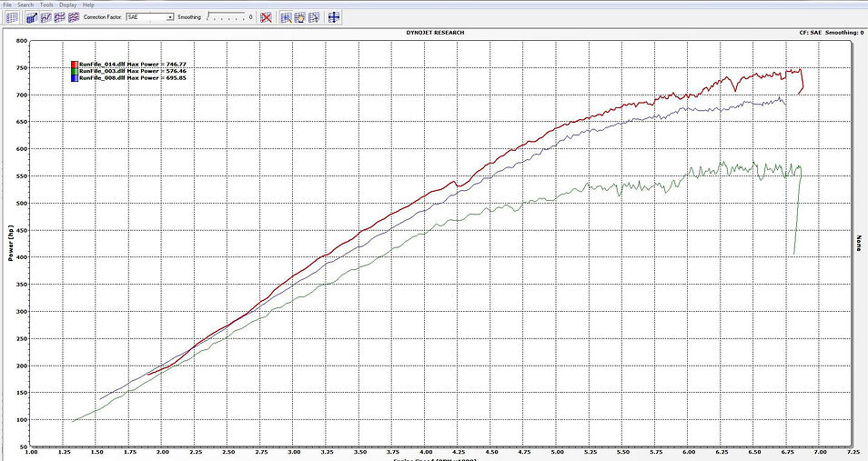Click the '50' power axis tick label
Image resolution: width=868 pixels, height=461 pixels.
click(x=24, y=447)
